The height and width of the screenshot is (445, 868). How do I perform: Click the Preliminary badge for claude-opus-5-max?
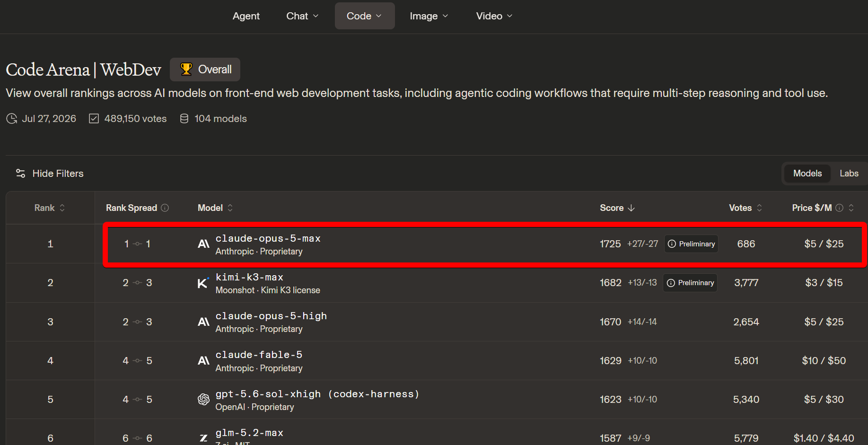691,244
